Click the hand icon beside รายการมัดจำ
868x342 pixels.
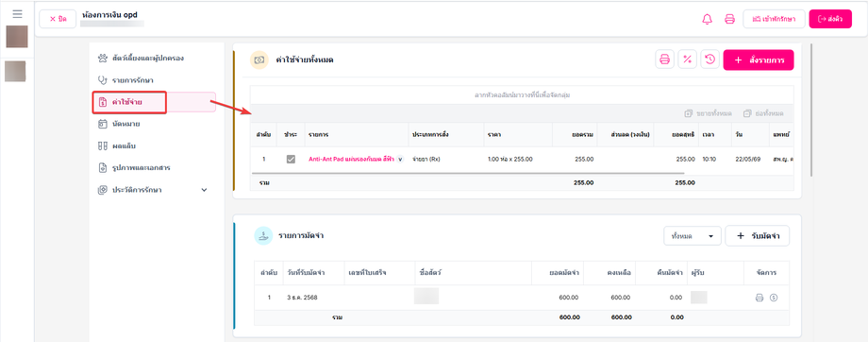[263, 235]
